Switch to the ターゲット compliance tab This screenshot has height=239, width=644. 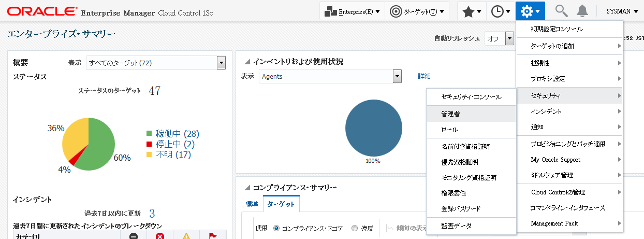pyautogui.click(x=281, y=204)
